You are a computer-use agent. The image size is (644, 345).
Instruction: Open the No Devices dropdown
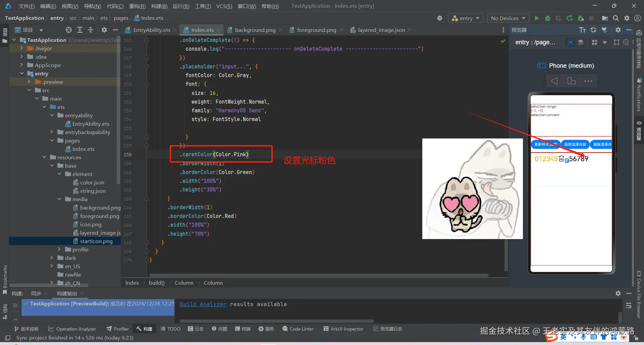click(x=508, y=18)
